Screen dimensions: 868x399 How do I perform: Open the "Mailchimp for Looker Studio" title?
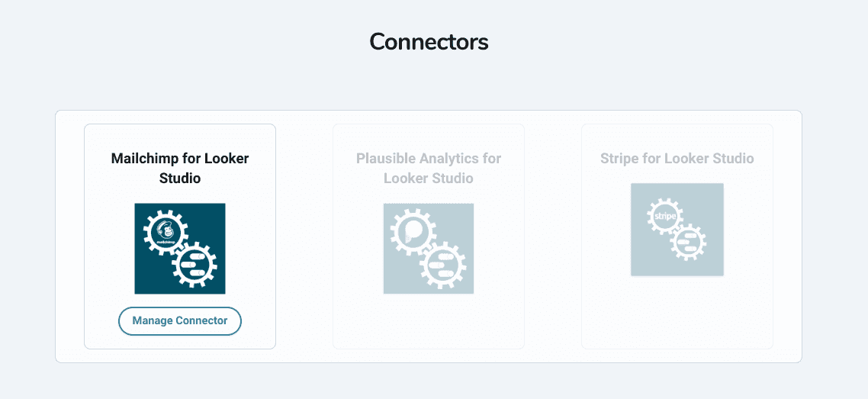tap(180, 169)
